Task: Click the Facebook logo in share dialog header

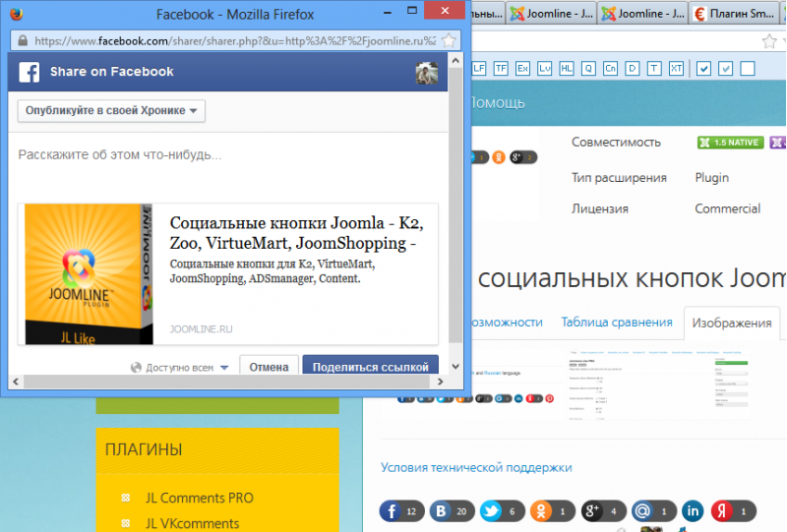Action: point(30,72)
